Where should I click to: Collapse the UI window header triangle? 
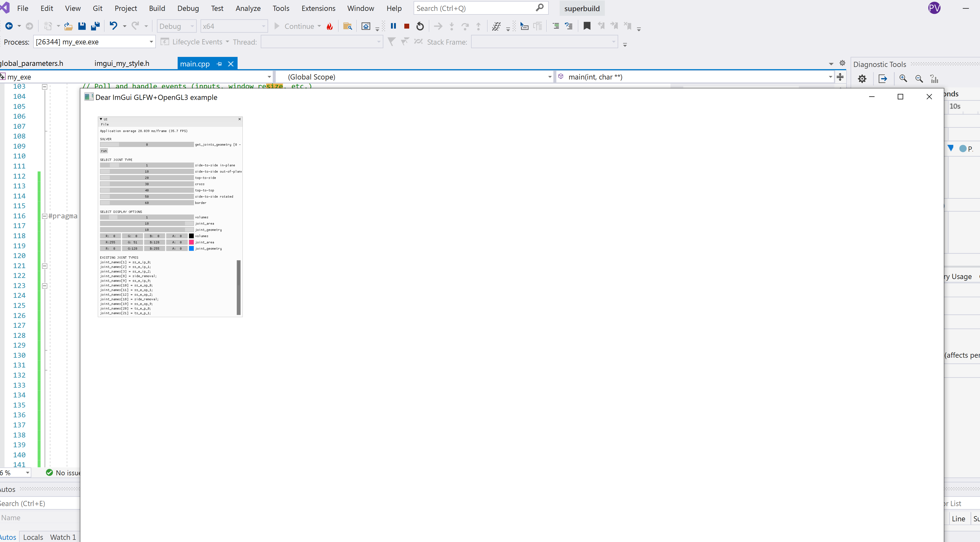coord(101,119)
